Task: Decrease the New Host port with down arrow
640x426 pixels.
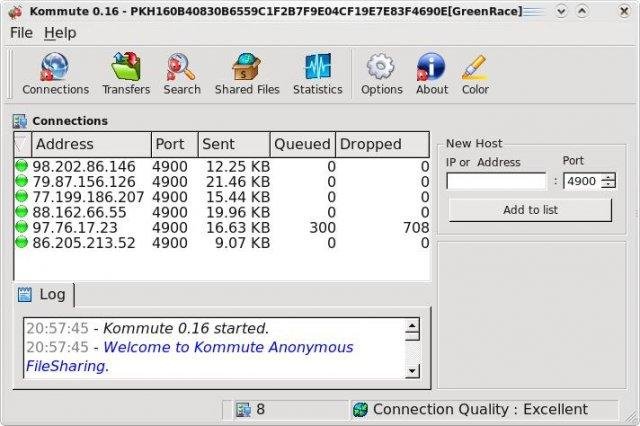Action: 609,185
